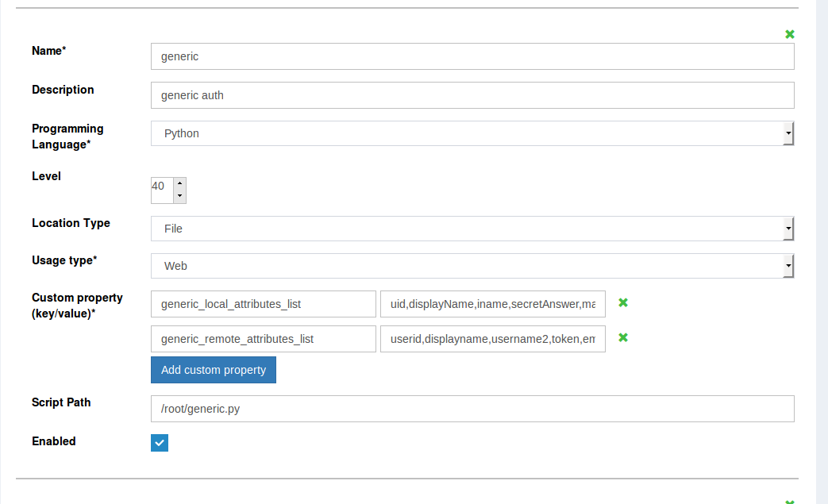Focus the Description field with generic auth
Viewport: 828px width, 504px height.
pos(472,95)
